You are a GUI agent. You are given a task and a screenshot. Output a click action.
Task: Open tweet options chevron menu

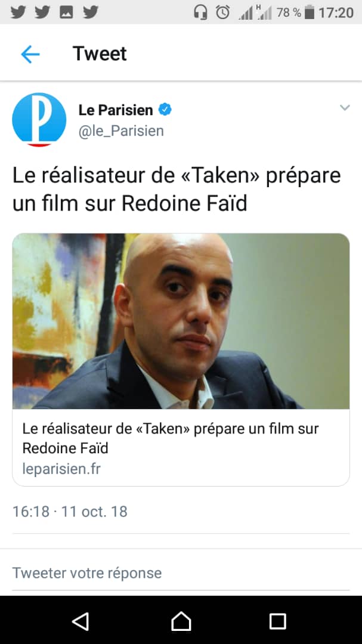pyautogui.click(x=345, y=107)
